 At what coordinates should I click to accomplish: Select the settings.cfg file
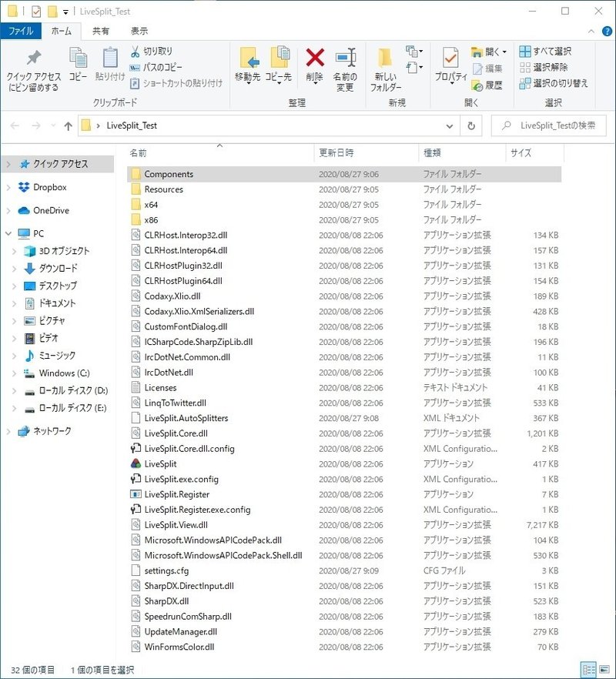pos(344,570)
